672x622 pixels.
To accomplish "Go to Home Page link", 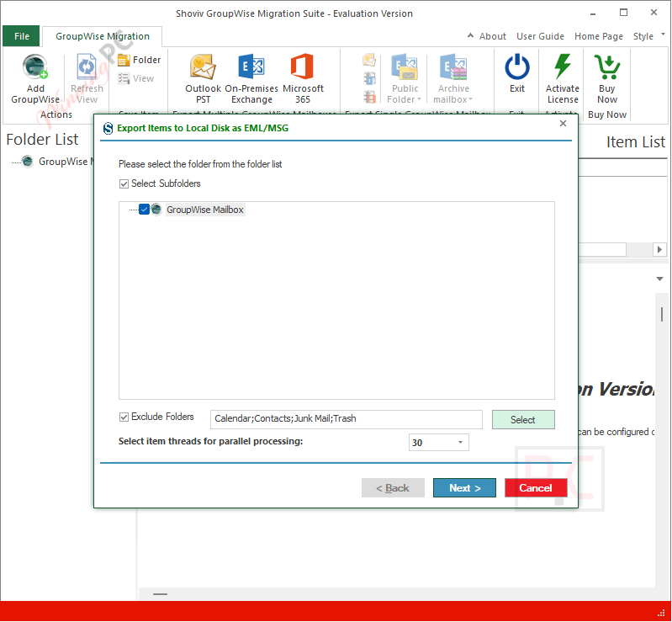I will (598, 36).
